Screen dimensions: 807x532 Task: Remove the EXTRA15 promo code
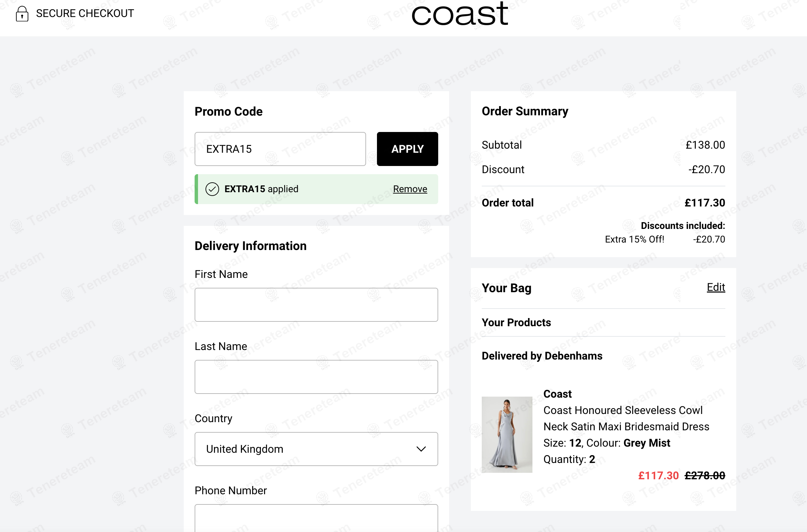tap(410, 189)
